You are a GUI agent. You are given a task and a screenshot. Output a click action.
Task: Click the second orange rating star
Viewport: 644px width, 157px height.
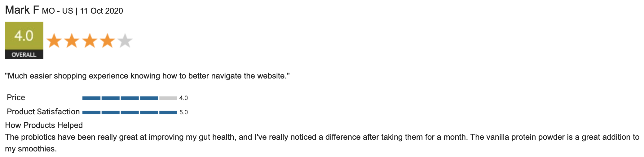point(72,41)
